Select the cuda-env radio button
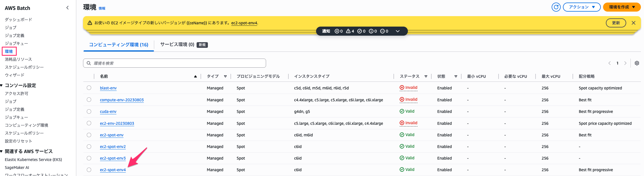Screen dimensions: 644x176 89,111
